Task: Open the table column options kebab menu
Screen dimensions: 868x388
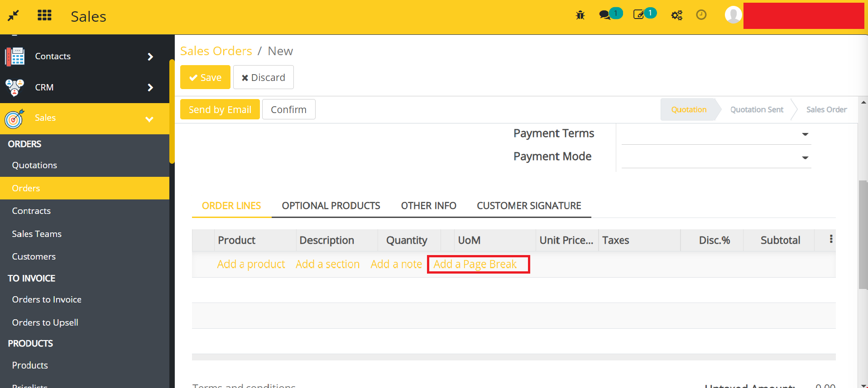Action: (x=831, y=239)
